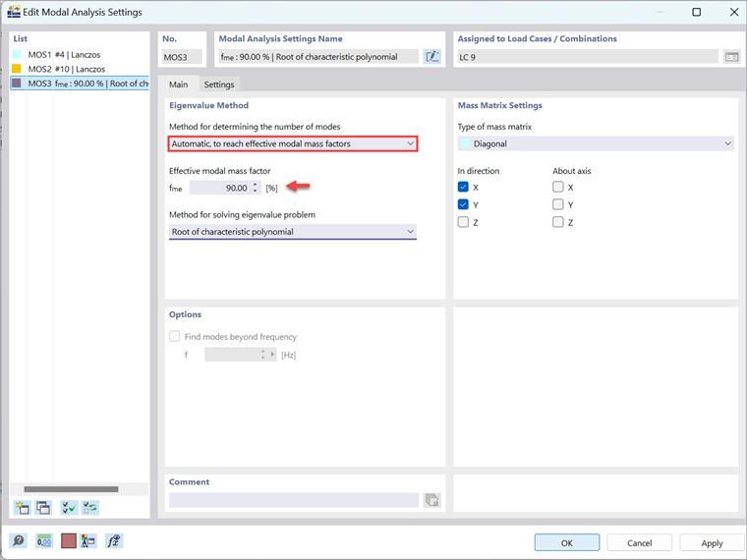The height and width of the screenshot is (560, 747).
Task: Expand the Type of mass matrix Diagonal dropdown
Action: click(596, 143)
